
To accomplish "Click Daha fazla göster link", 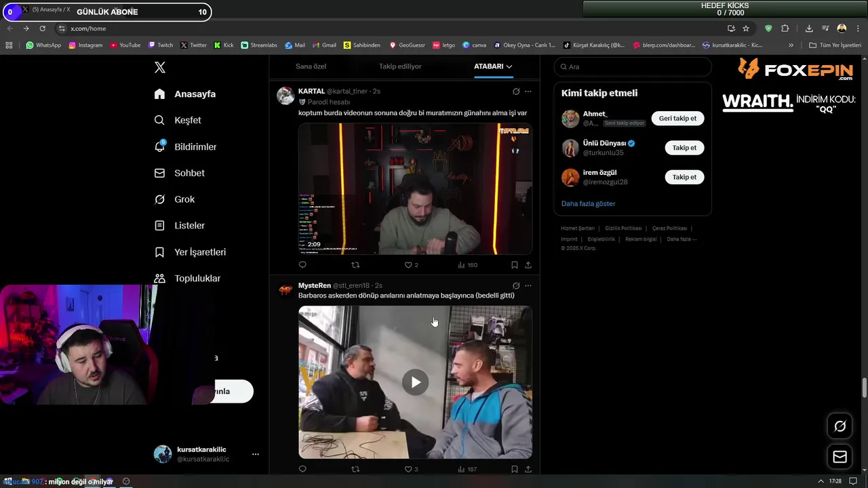I will coord(588,203).
